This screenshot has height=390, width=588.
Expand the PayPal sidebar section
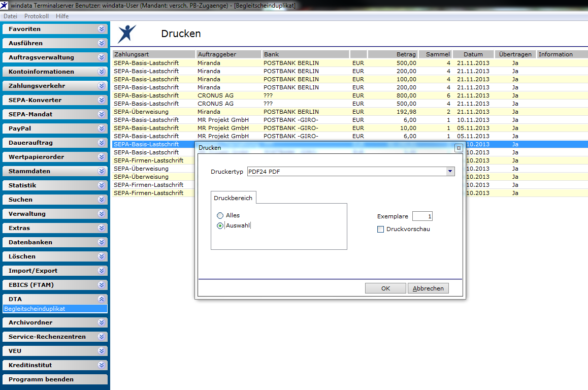pos(55,128)
